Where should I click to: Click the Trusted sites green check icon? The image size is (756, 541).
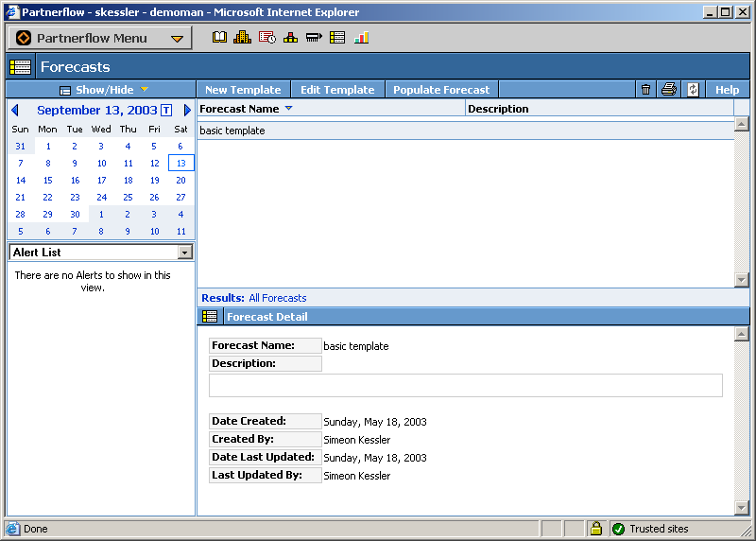pos(618,529)
